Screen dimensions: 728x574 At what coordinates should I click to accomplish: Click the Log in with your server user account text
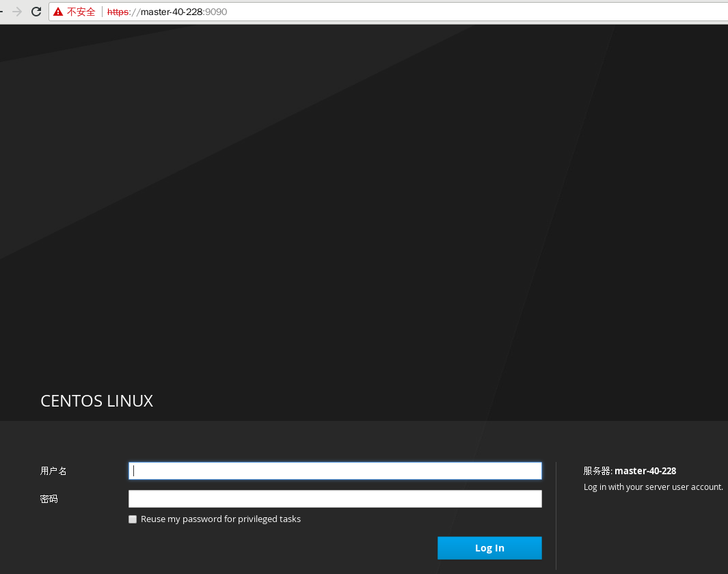point(653,487)
